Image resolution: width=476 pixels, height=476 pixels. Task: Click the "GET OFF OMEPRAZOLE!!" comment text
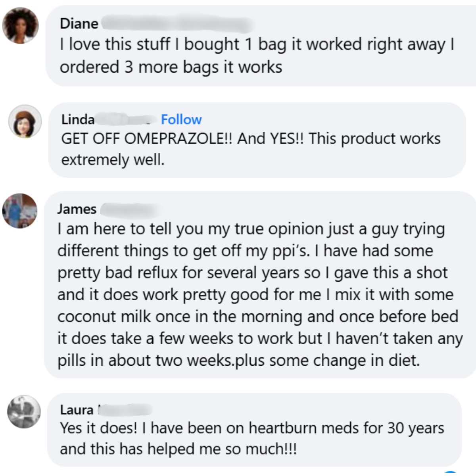coord(251,149)
